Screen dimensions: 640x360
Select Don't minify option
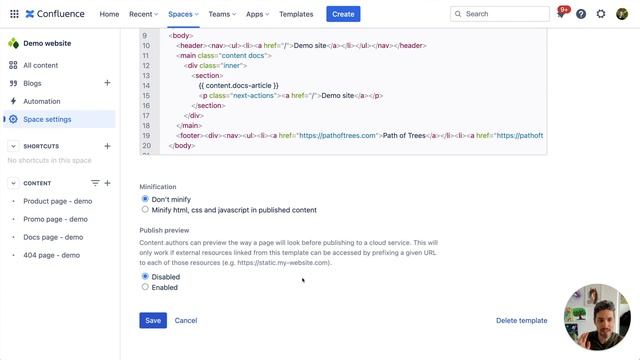point(145,199)
